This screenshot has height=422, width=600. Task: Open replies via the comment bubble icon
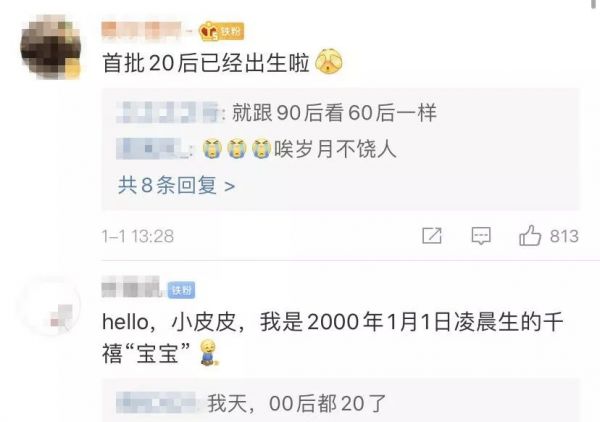[481, 236]
